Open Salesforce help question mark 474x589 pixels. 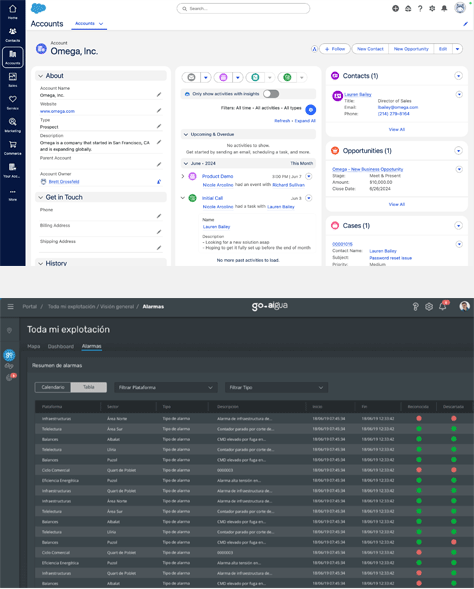(420, 8)
